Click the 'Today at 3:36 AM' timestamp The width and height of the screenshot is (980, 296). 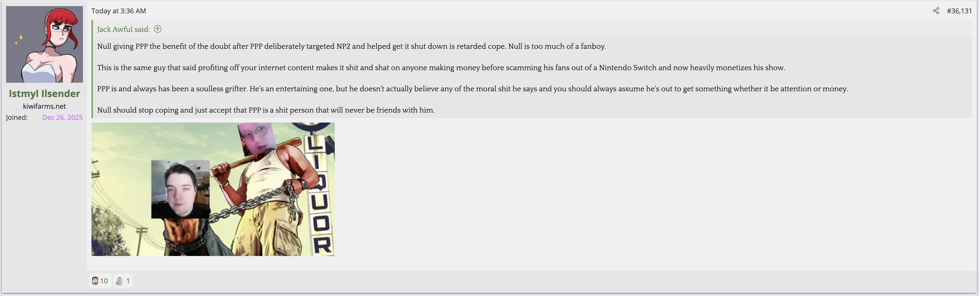click(118, 11)
